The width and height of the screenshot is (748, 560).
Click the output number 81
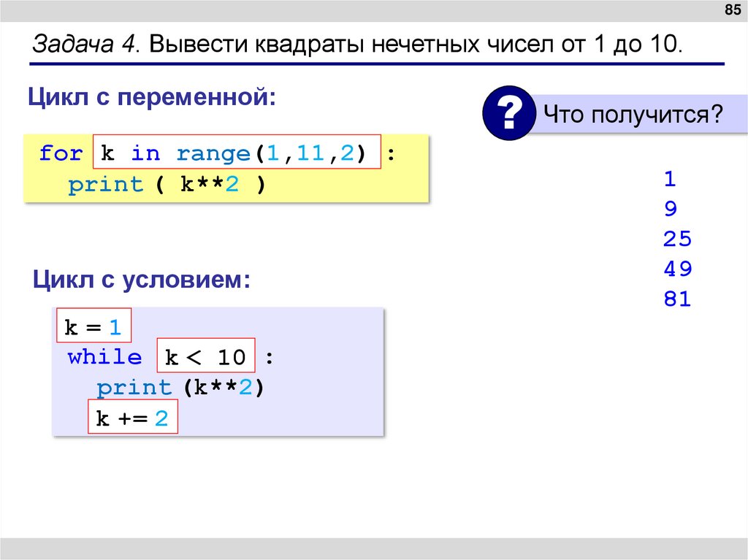click(676, 299)
